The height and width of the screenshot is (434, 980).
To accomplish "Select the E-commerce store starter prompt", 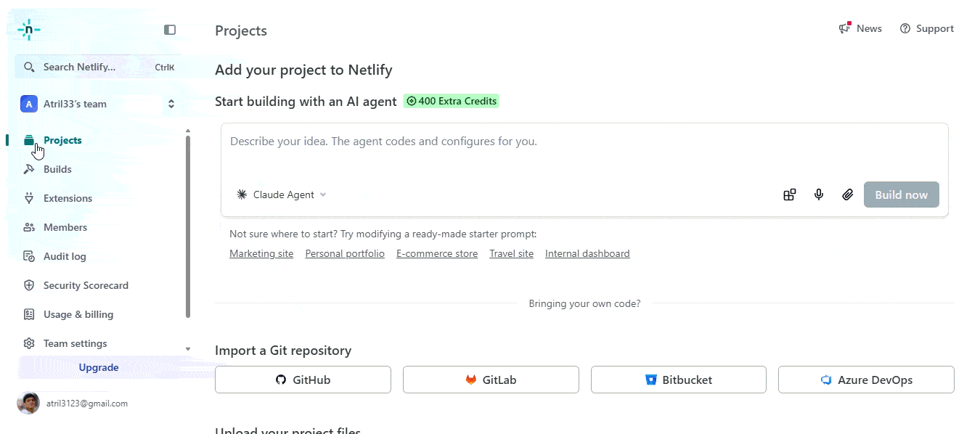I will [437, 254].
